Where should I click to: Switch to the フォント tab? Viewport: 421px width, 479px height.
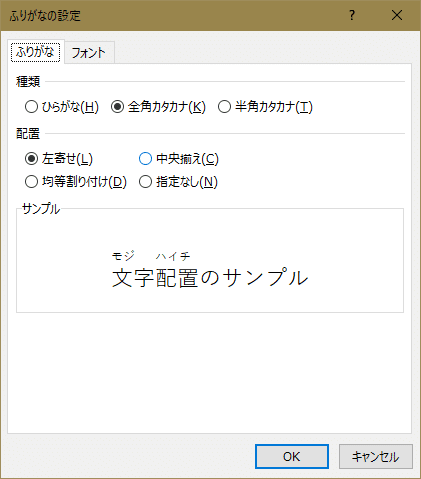click(x=89, y=53)
